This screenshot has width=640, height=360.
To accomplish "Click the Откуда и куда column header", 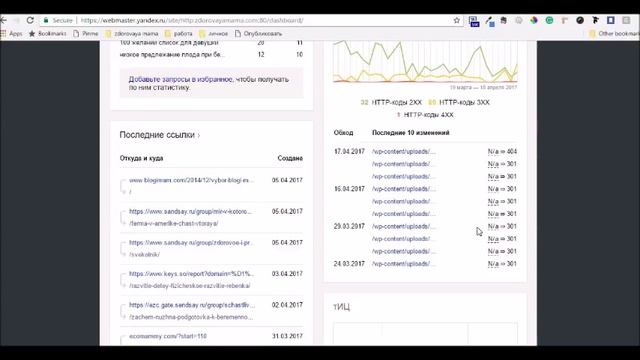I will (x=141, y=158).
